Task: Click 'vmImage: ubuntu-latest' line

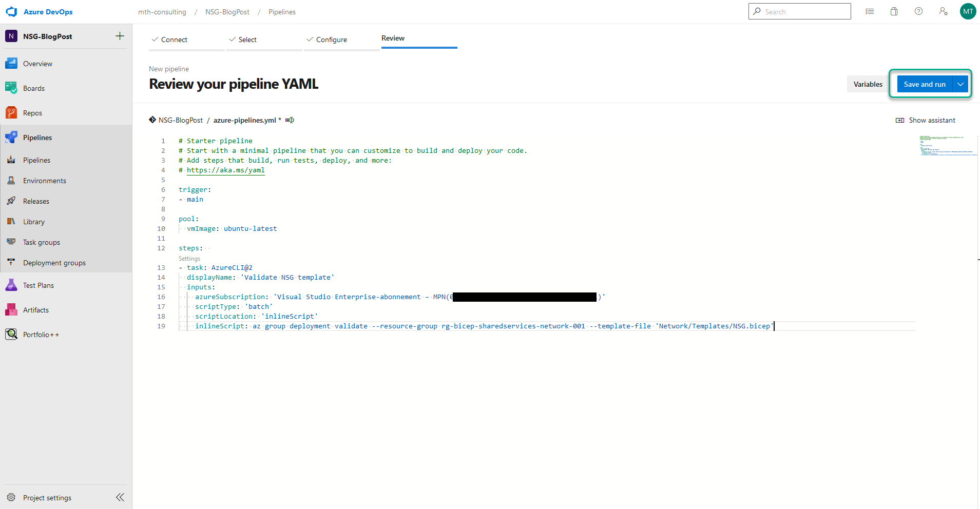Action: [232, 228]
